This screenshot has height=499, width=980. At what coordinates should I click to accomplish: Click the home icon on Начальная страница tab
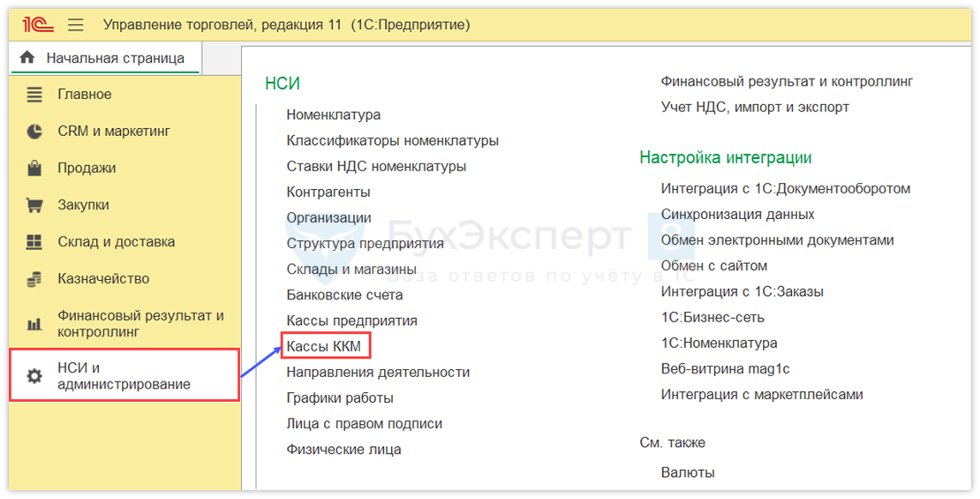(x=26, y=57)
